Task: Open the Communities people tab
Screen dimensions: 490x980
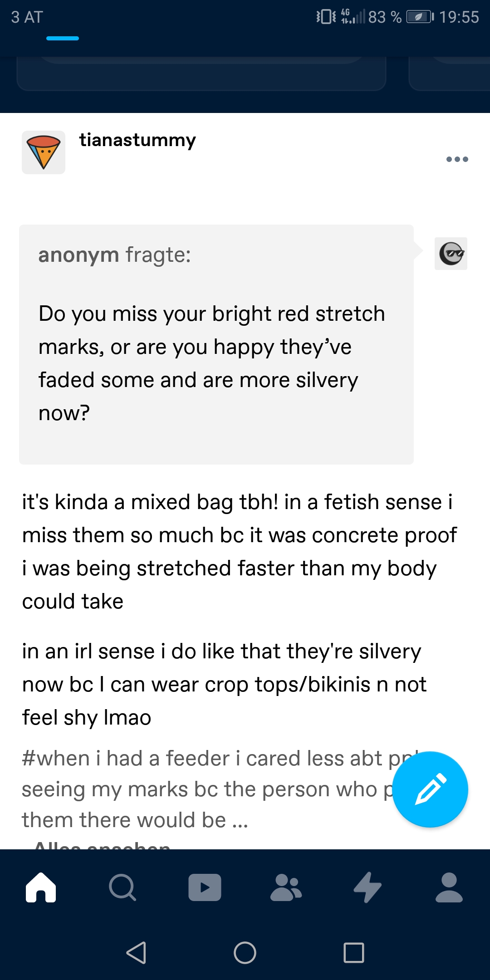Action: (286, 887)
